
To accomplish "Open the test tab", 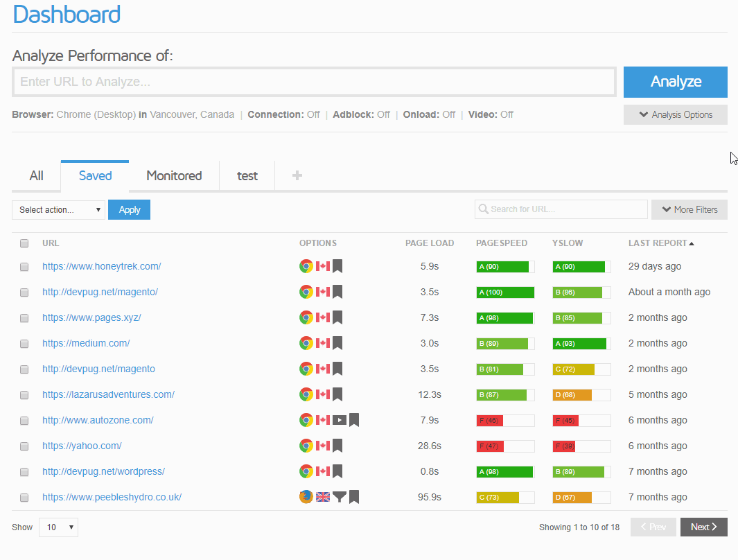I will [x=247, y=175].
